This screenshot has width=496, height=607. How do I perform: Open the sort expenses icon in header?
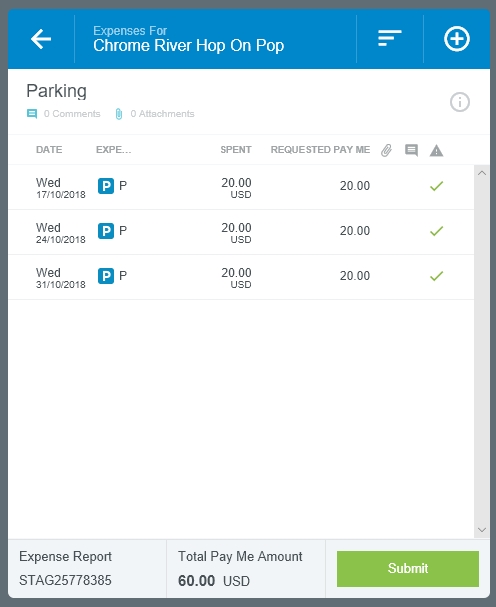pos(390,38)
